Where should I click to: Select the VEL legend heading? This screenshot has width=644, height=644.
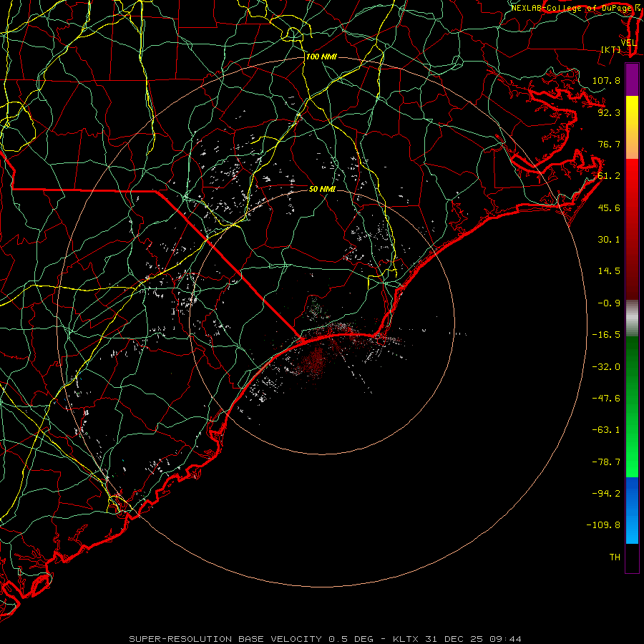[x=629, y=43]
